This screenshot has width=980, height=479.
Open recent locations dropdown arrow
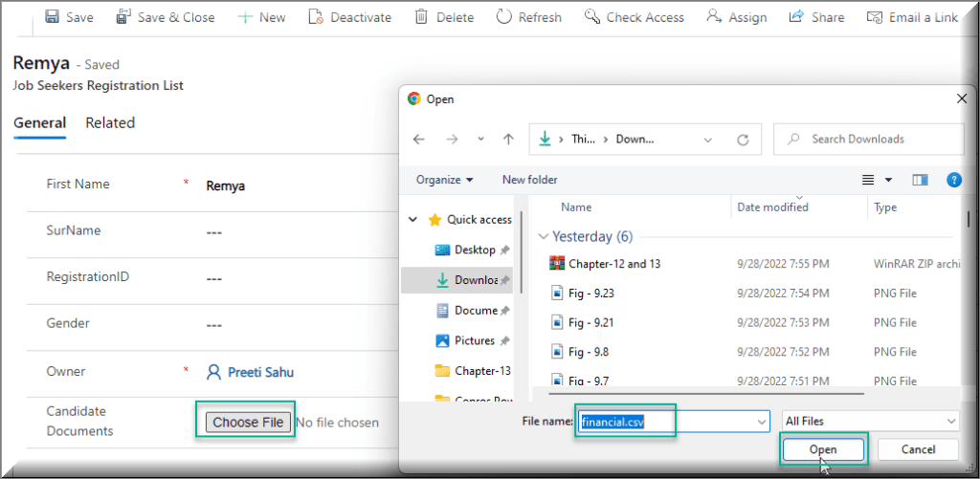point(480,140)
